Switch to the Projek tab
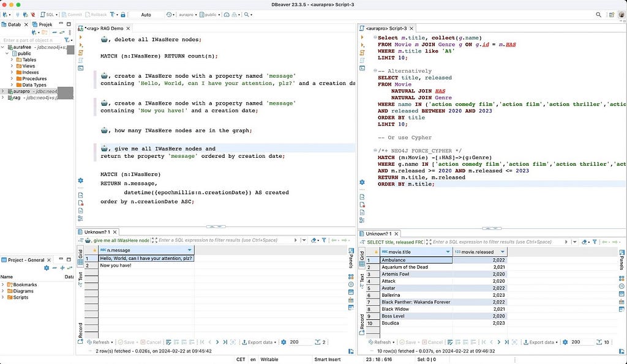 43,24
